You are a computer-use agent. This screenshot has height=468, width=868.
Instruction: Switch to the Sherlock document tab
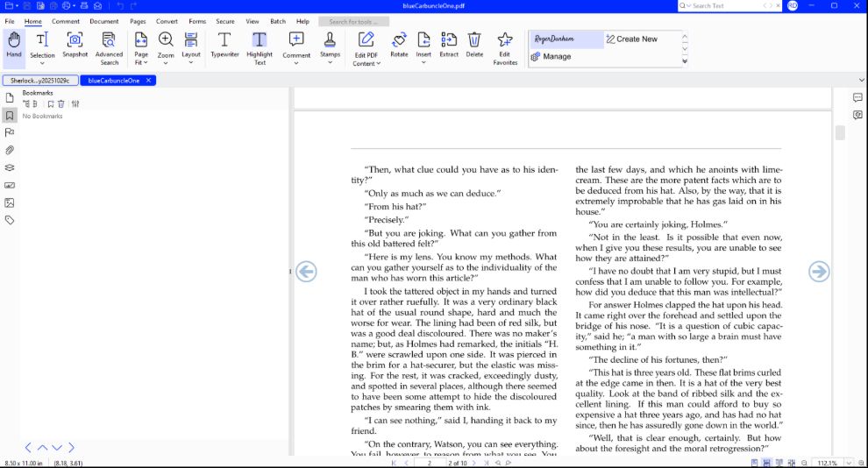coord(40,81)
